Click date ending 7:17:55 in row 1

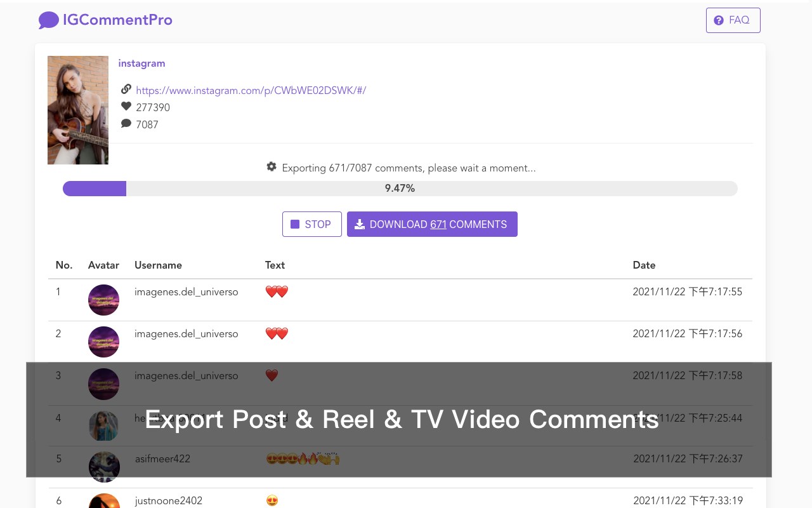(687, 292)
